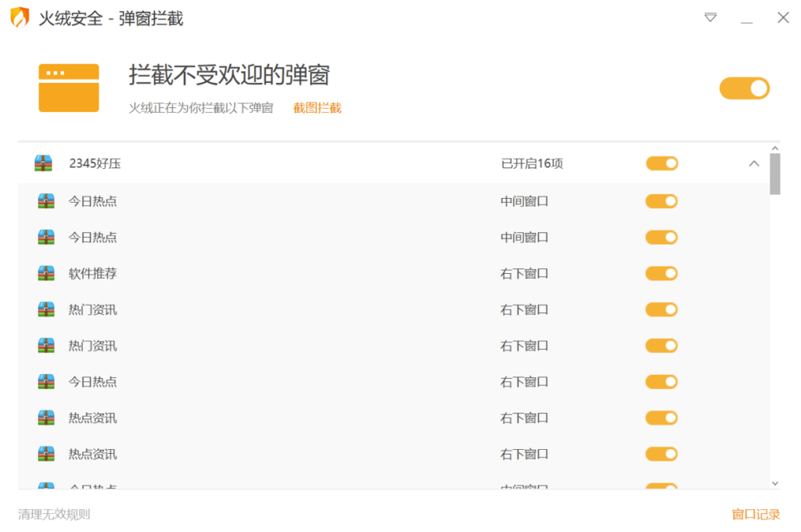This screenshot has height=532, width=801.
Task: Click the vertical scrollbar thumb of the list
Action: [775, 174]
